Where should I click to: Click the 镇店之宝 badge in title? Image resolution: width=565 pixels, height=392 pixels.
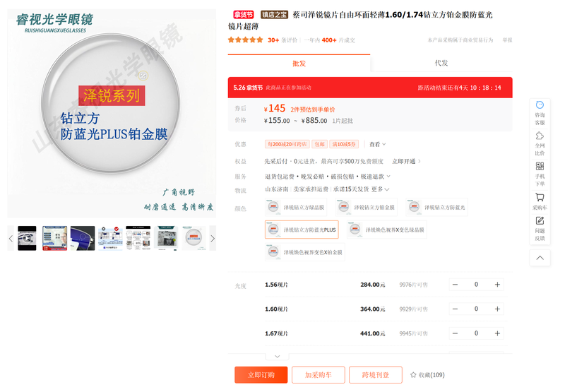pyautogui.click(x=274, y=15)
